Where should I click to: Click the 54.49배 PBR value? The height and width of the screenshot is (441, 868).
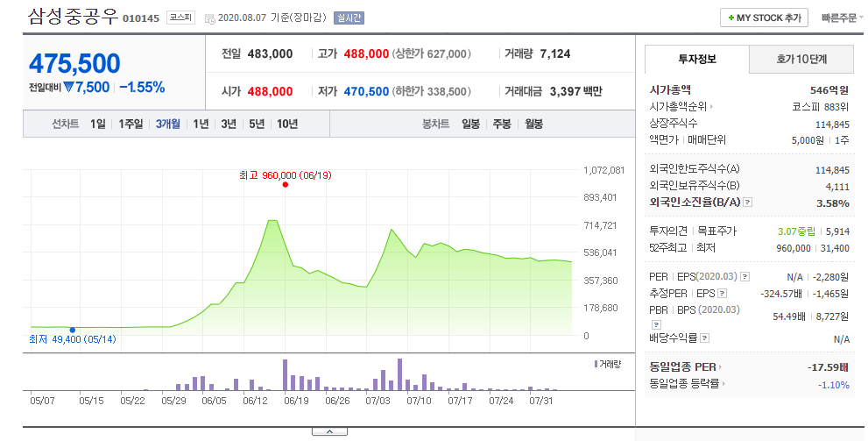789,317
